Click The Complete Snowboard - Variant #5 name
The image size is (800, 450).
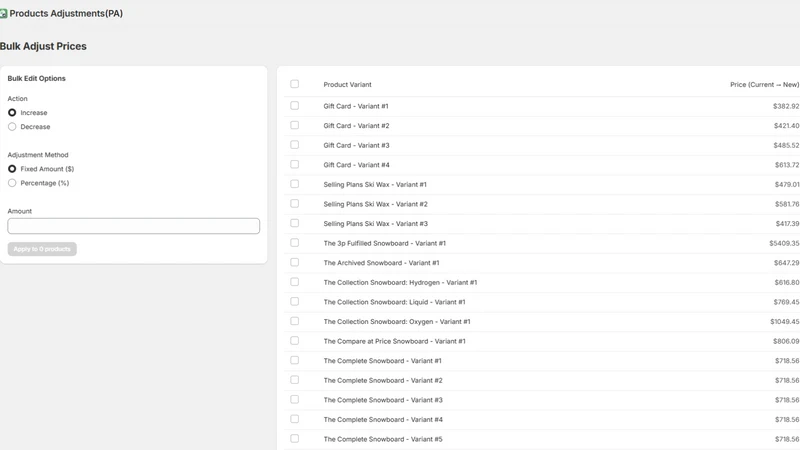[x=383, y=439]
